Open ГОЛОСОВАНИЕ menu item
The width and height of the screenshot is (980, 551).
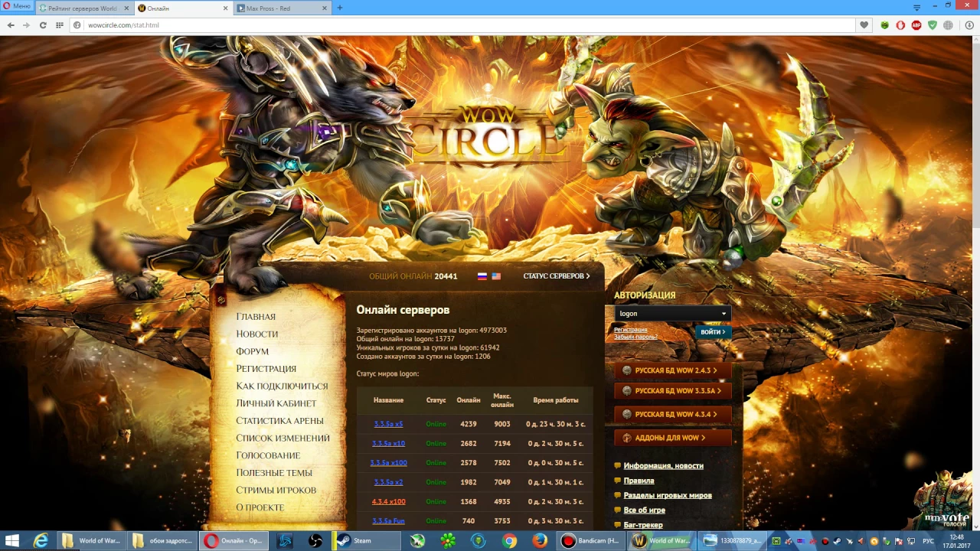pos(268,455)
